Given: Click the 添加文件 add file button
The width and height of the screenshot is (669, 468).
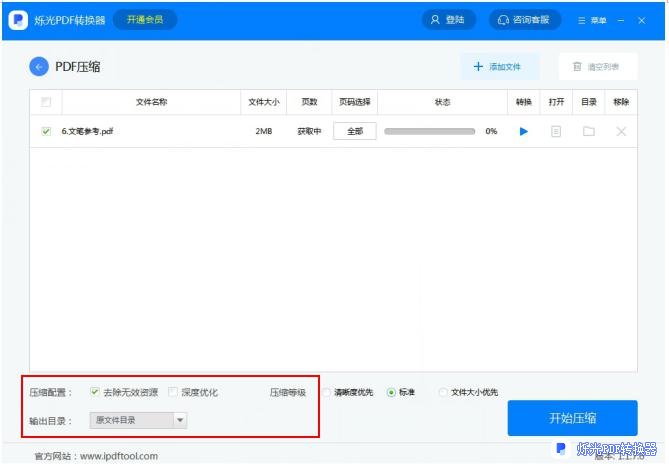Looking at the screenshot, I should point(498,67).
